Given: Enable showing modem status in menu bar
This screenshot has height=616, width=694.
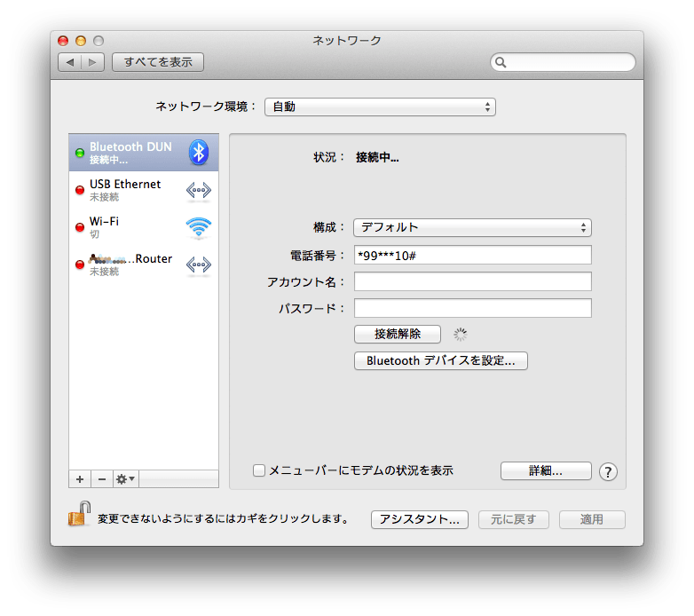Looking at the screenshot, I should (x=259, y=471).
